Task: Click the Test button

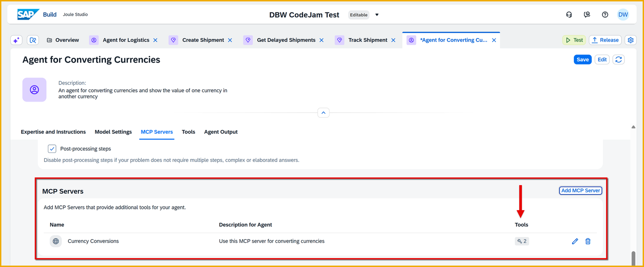Action: click(x=574, y=40)
